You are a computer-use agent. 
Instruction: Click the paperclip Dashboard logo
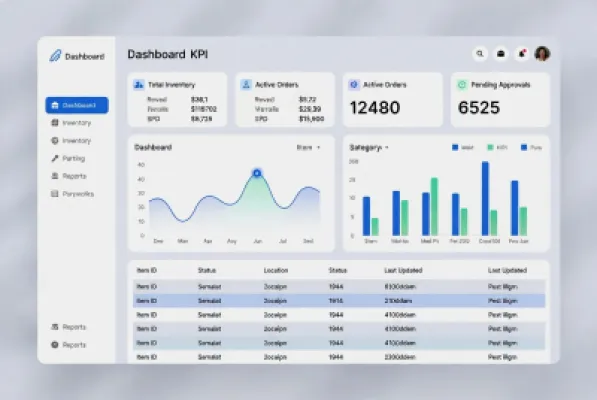click(x=55, y=56)
